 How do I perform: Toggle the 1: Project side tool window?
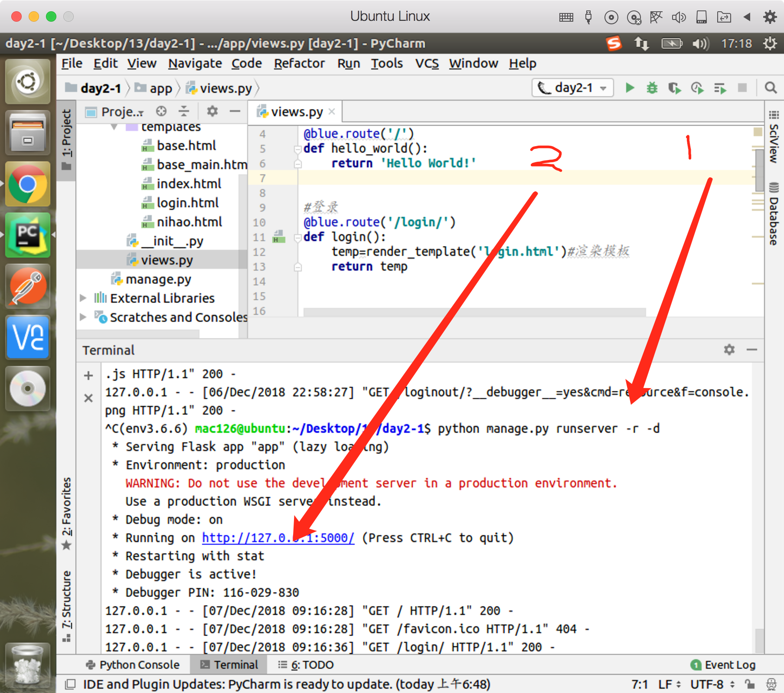tap(66, 140)
